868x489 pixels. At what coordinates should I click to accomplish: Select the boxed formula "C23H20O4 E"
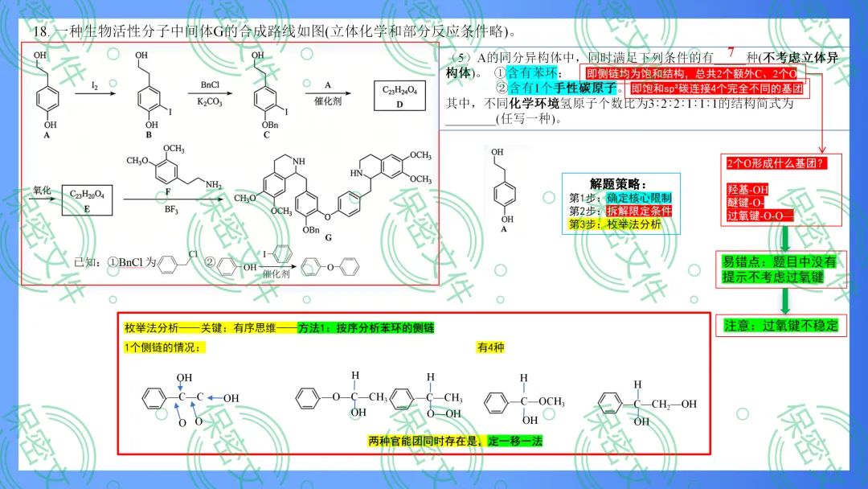point(87,200)
